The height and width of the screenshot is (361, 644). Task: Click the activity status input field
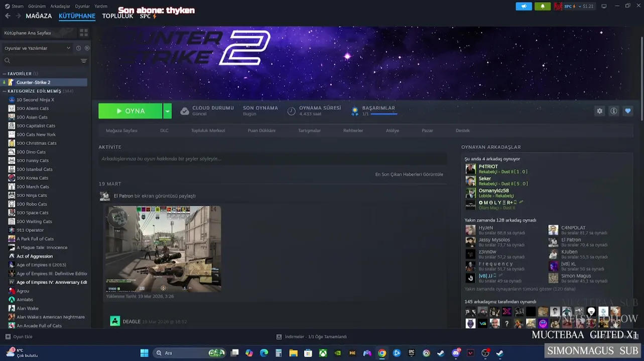click(x=273, y=158)
